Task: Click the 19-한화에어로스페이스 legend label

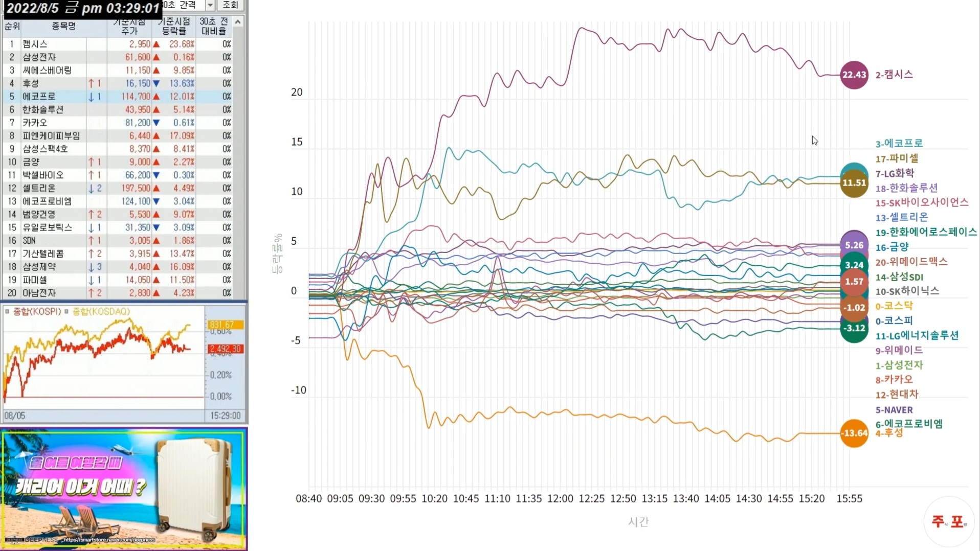Action: [x=926, y=232]
